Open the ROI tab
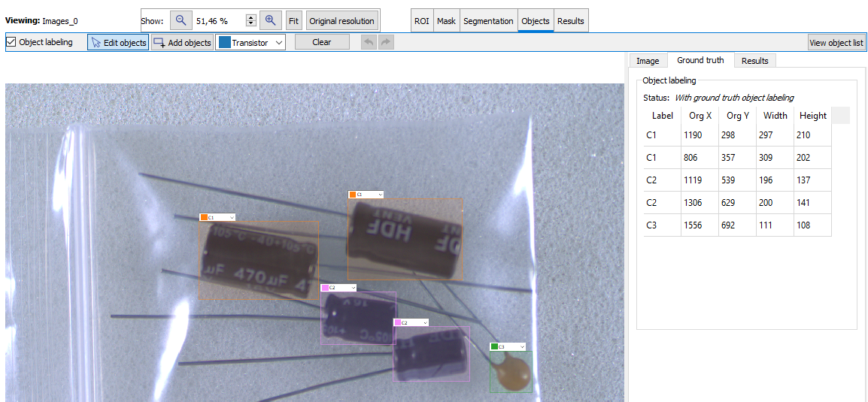Viewport: 868px width, 402px height. coord(422,21)
